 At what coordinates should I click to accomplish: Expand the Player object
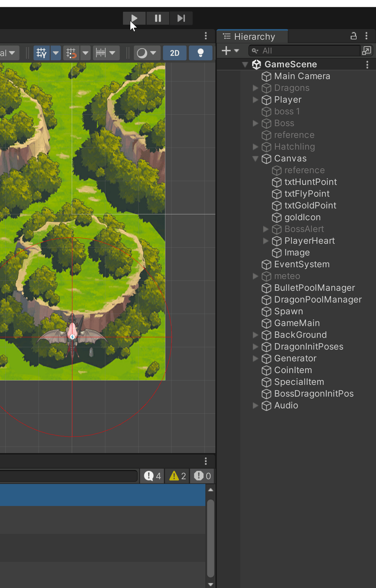[x=255, y=100]
